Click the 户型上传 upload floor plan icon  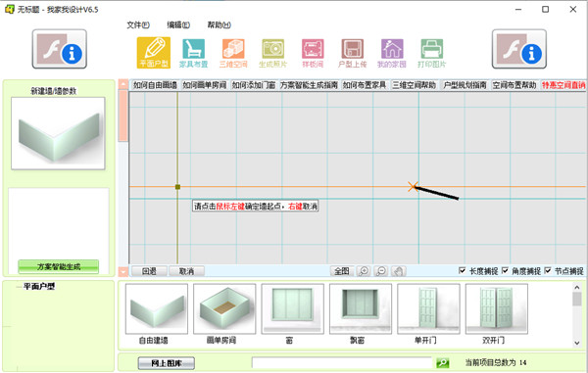352,53
